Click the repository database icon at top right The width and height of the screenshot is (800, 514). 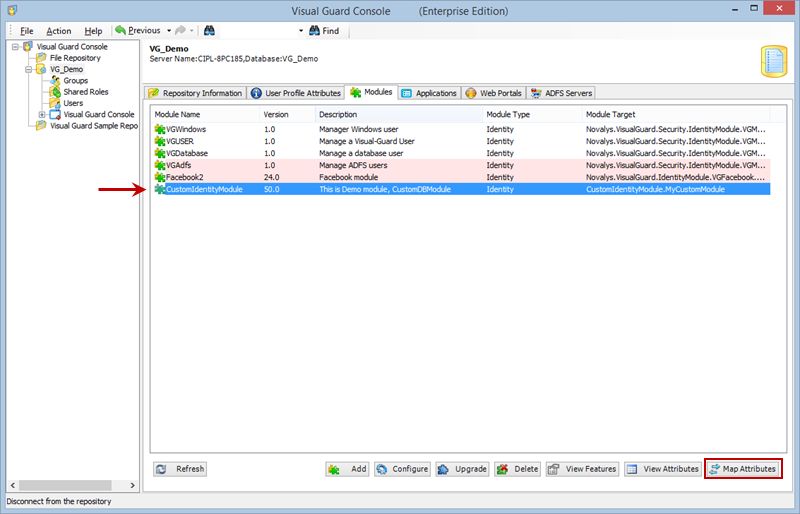coord(774,61)
